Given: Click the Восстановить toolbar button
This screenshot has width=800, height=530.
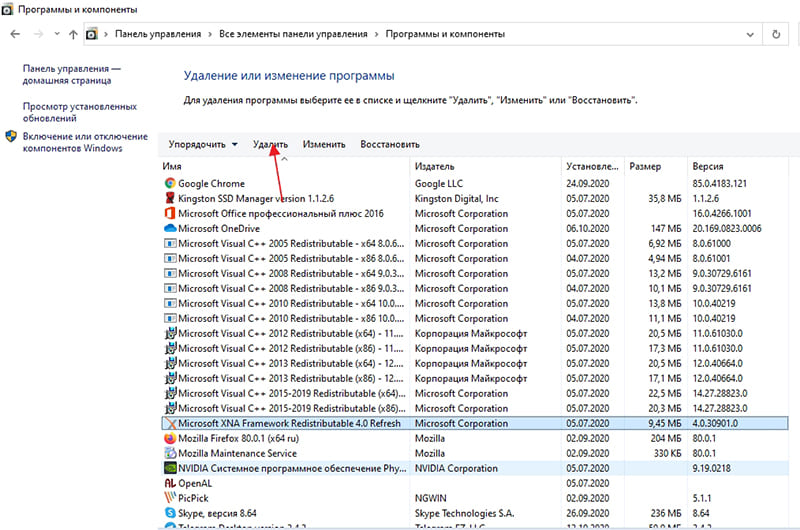Looking at the screenshot, I should tap(390, 144).
